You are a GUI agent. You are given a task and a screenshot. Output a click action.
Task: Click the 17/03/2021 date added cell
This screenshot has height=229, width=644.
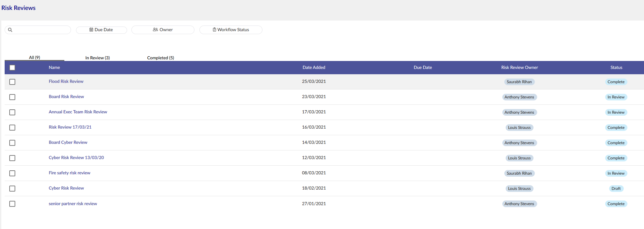click(x=314, y=112)
